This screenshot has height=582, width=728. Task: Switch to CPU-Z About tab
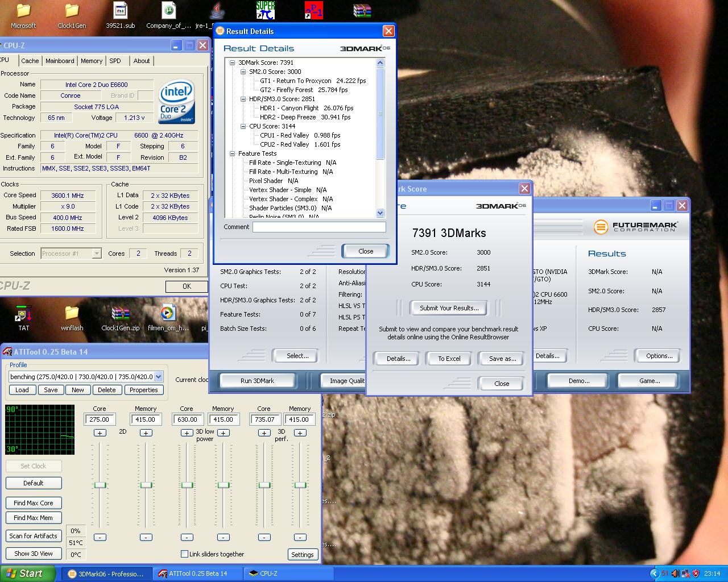coord(142,61)
